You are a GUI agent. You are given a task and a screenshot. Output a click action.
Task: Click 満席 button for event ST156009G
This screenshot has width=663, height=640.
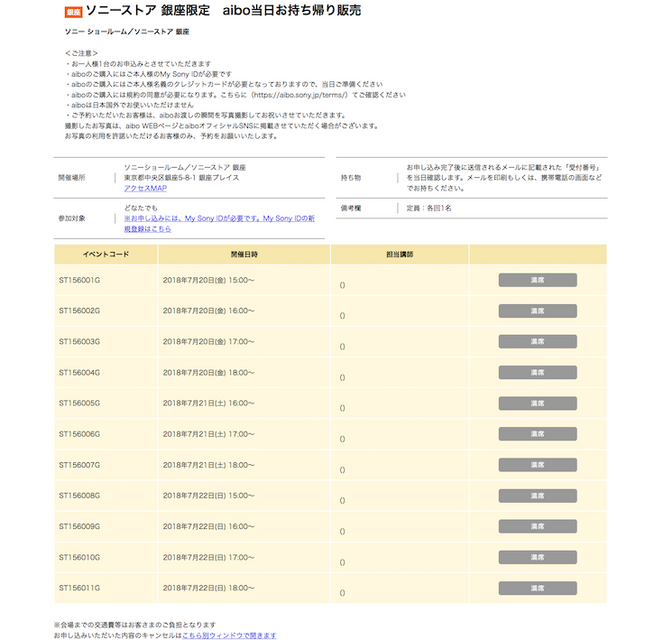537,526
